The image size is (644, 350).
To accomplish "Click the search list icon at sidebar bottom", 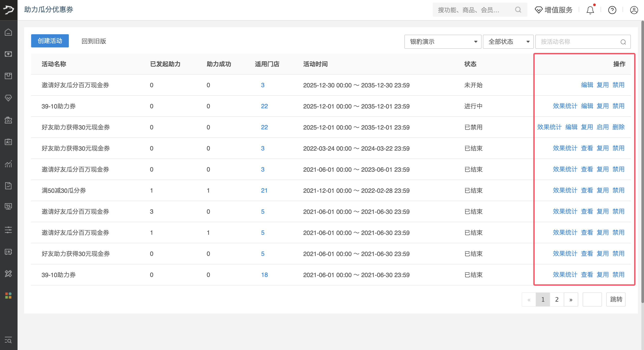I will [x=9, y=340].
